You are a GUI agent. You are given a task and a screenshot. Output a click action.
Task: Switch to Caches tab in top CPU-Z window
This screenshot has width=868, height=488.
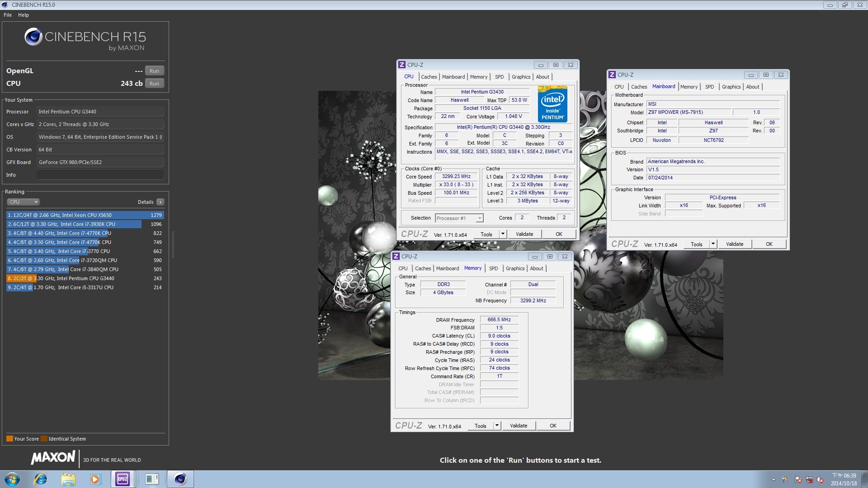[429, 77]
